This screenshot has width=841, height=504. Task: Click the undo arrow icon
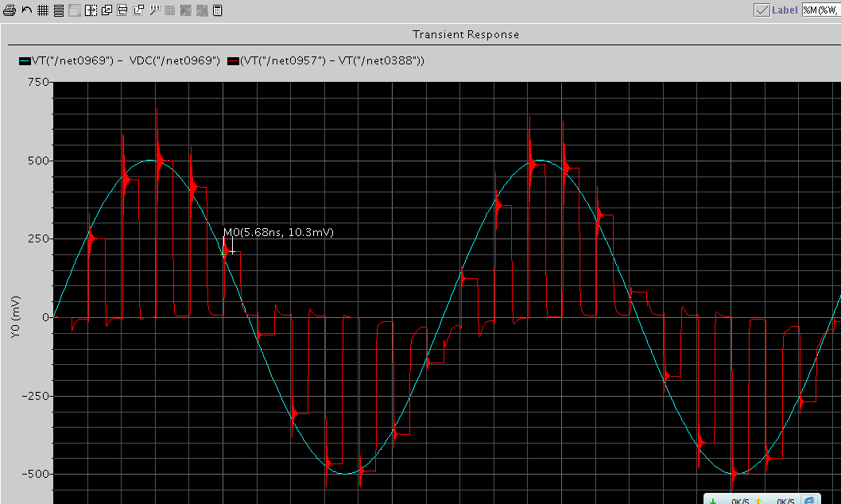tap(27, 10)
